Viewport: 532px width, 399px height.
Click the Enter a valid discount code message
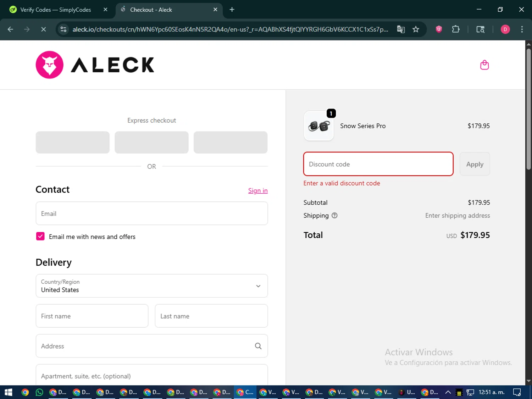pos(342,183)
